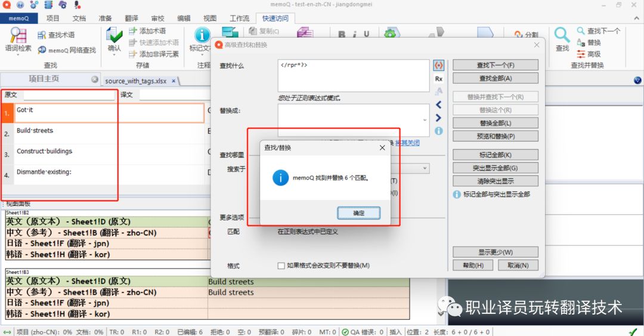Close the 查找/替换 message box with its X
This screenshot has width=644, height=336.
click(382, 147)
